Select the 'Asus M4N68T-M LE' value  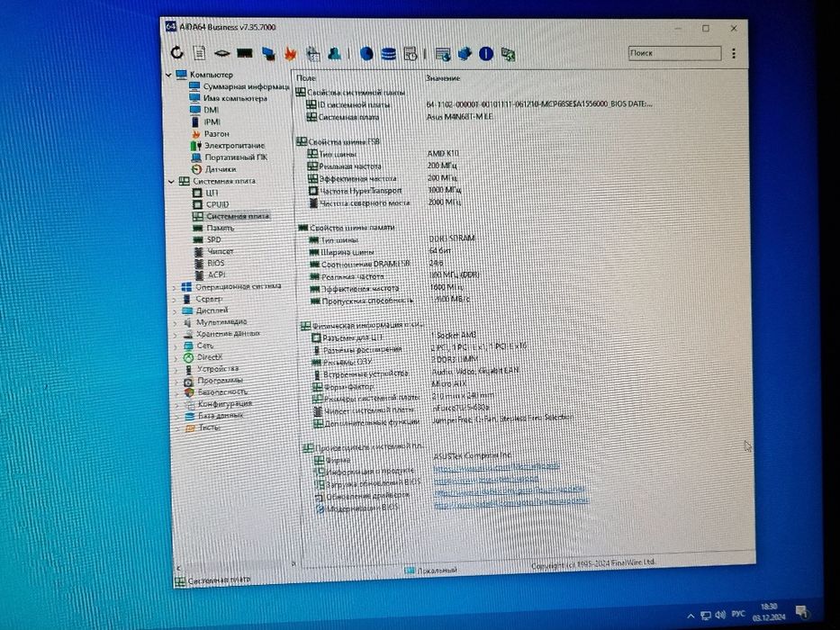pos(460,116)
